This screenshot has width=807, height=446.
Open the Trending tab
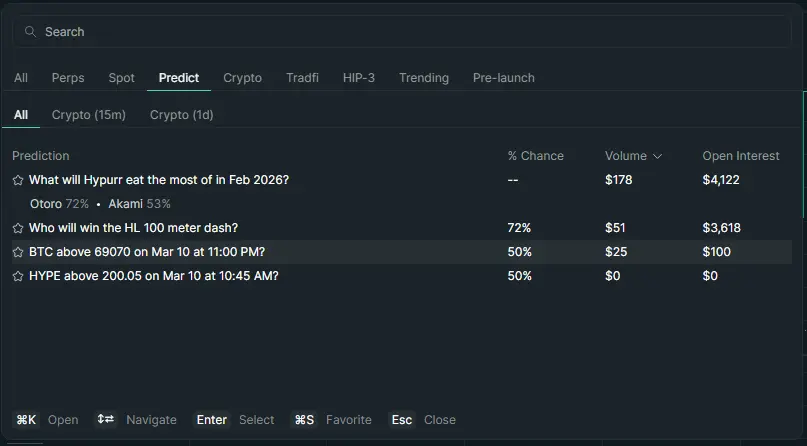(x=424, y=78)
